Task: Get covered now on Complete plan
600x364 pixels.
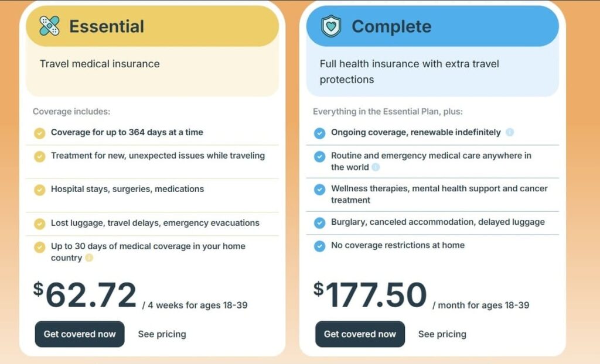Action: click(360, 334)
